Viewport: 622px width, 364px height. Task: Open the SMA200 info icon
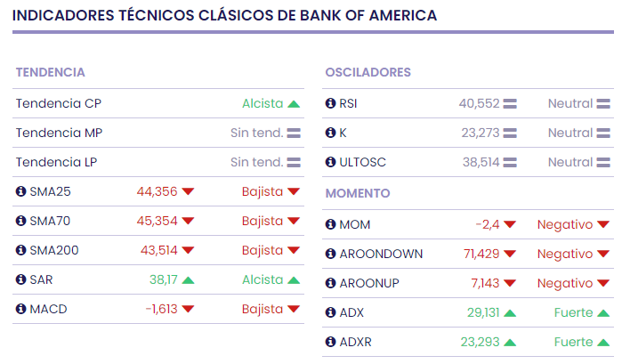(21, 250)
